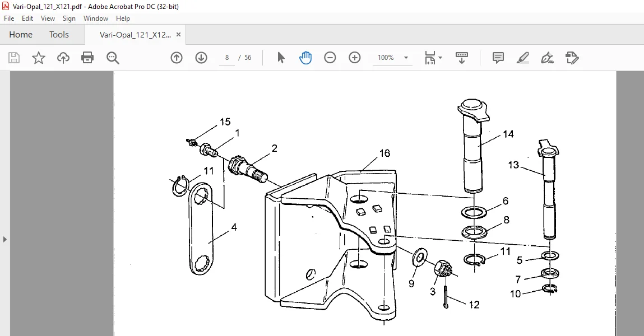Open the Edit menu
Viewport: 644px width, 336px height.
pos(27,18)
